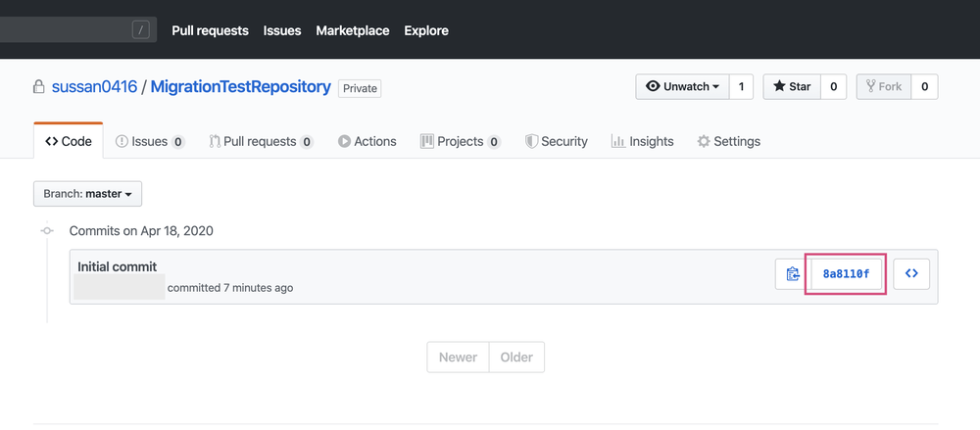Open the Initial commit details
980x430 pixels.
click(x=117, y=266)
